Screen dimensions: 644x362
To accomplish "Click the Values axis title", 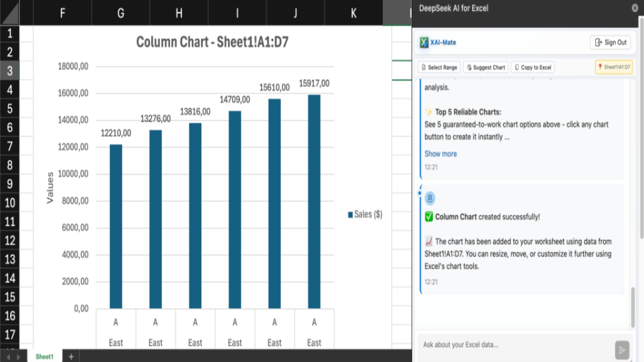I will (50, 188).
